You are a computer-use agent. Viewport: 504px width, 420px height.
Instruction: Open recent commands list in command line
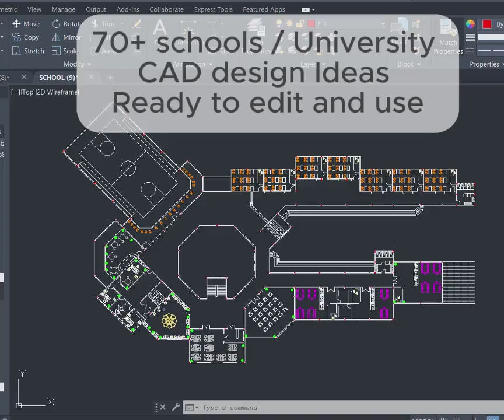coord(192,408)
